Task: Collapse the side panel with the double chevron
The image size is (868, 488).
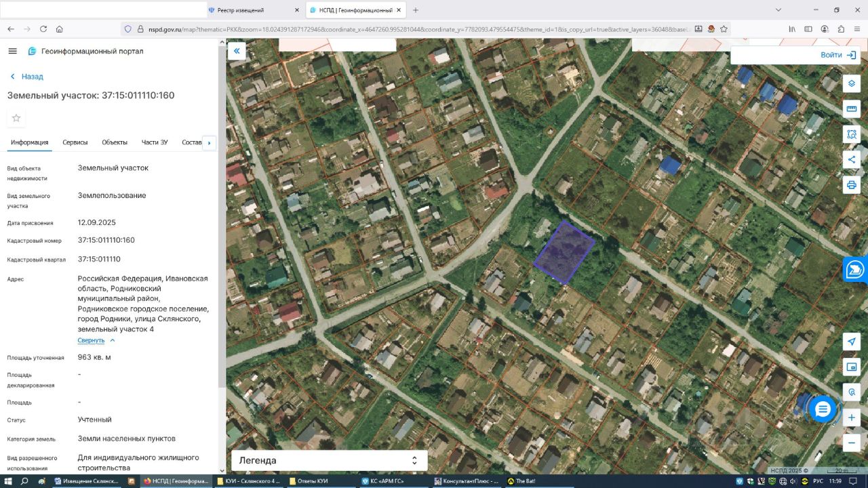Action: pos(237,51)
